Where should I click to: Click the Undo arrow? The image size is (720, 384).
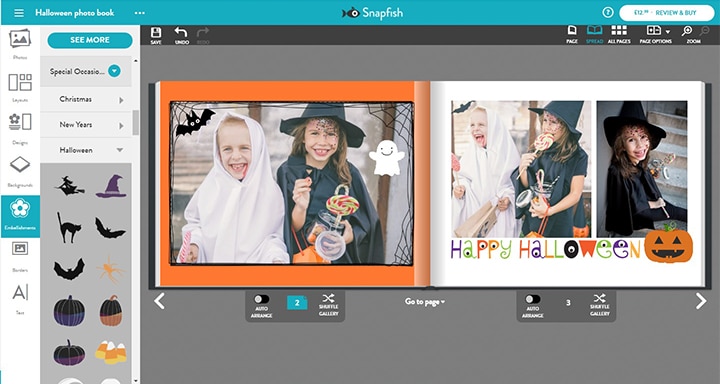pos(181,35)
